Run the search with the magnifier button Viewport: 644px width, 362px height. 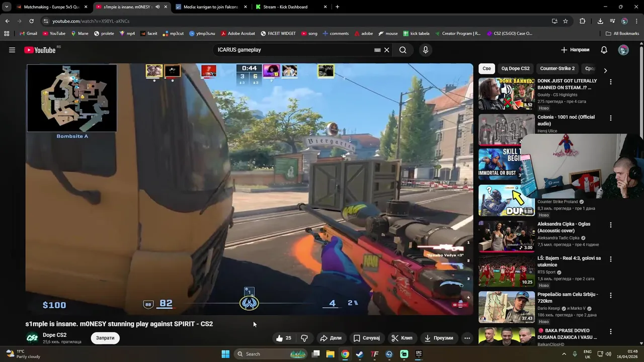click(403, 50)
